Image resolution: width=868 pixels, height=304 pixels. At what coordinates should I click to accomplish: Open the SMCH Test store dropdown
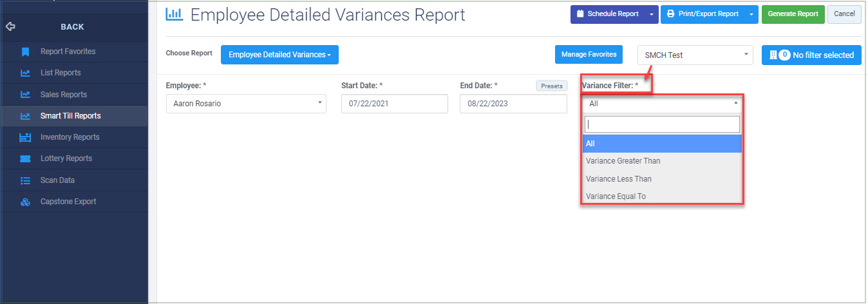[695, 55]
